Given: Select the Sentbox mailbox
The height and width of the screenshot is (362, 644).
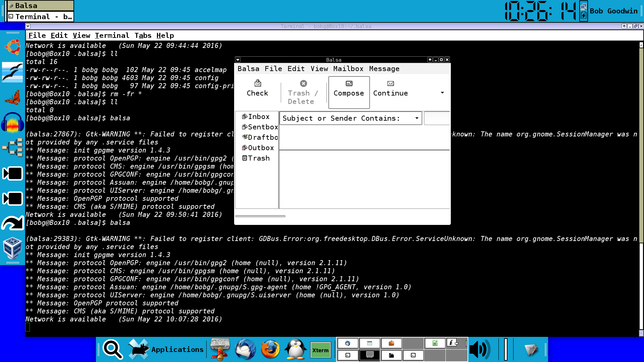Looking at the screenshot, I should click(x=260, y=127).
